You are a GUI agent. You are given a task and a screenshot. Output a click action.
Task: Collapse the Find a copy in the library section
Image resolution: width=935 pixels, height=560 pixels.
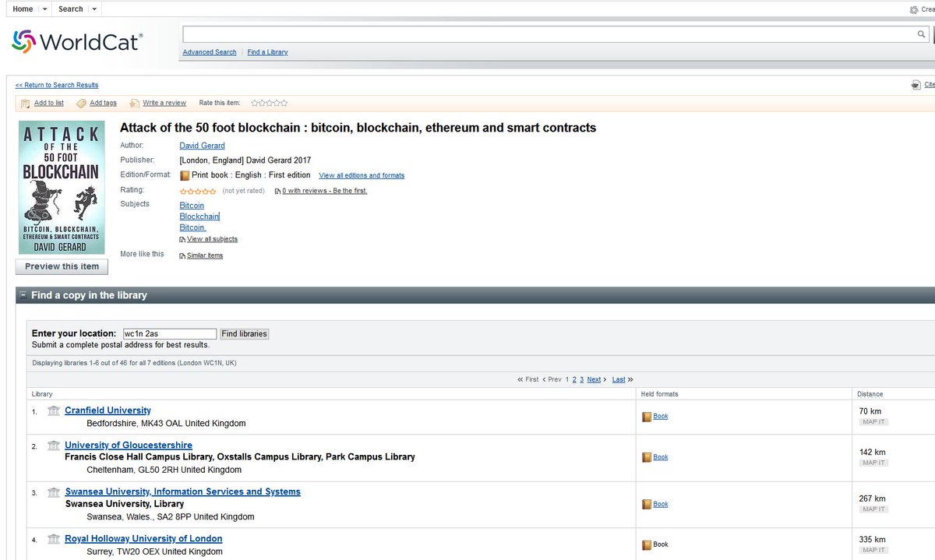23,295
